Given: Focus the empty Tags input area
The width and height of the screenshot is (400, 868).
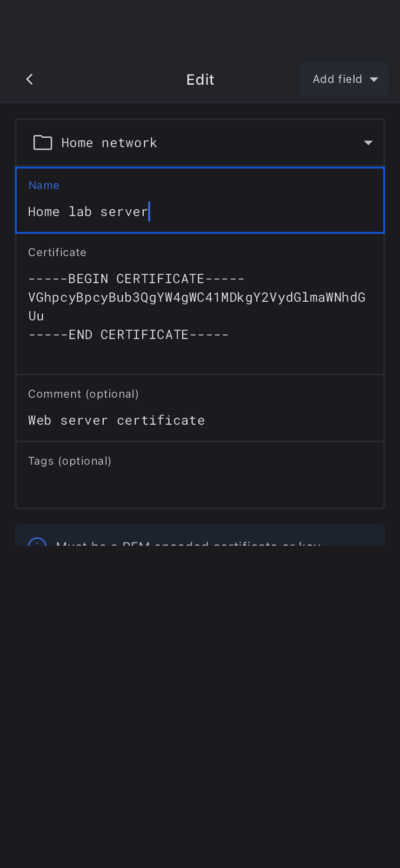Looking at the screenshot, I should pyautogui.click(x=200, y=488).
